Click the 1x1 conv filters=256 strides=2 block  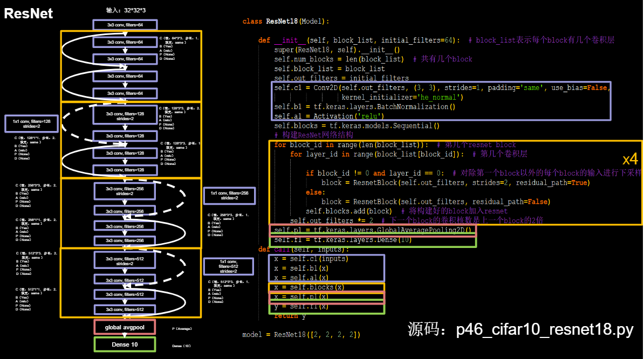[x=229, y=196]
